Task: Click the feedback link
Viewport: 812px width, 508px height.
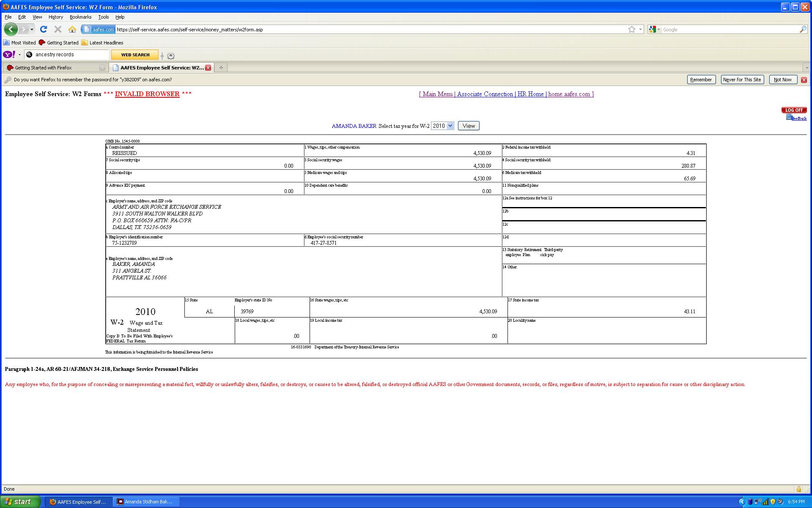Action: pyautogui.click(x=798, y=119)
